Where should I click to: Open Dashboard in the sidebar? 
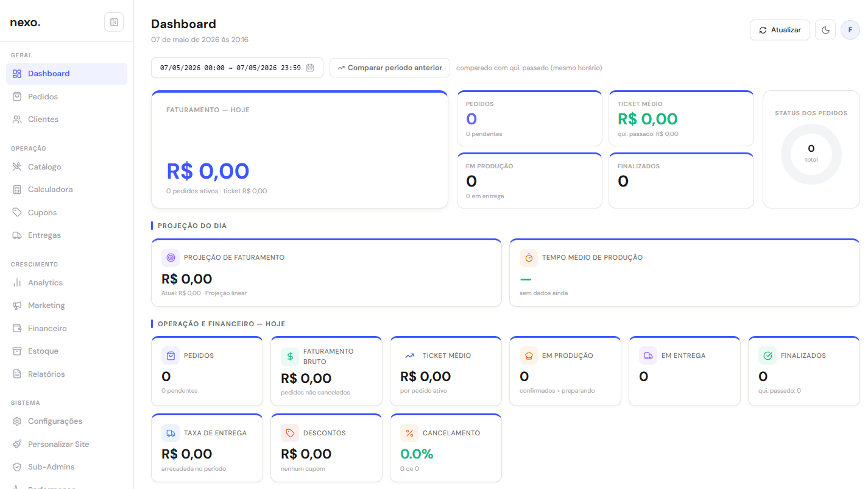(67, 74)
